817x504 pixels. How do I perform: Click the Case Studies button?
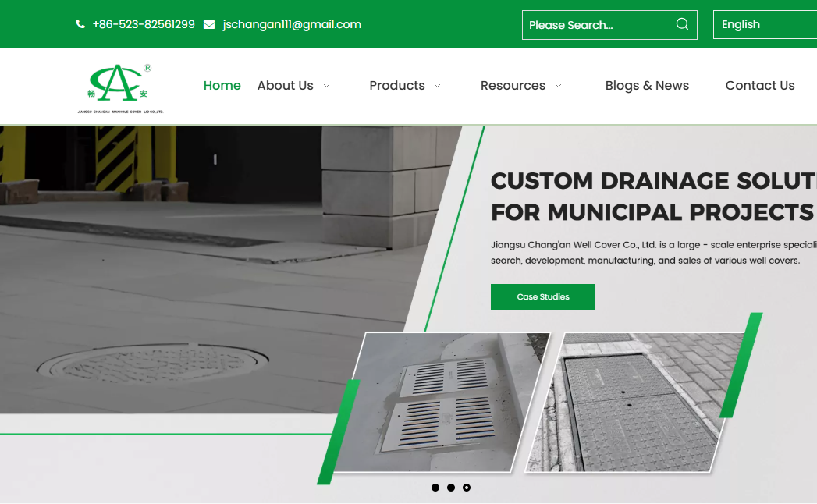(542, 296)
